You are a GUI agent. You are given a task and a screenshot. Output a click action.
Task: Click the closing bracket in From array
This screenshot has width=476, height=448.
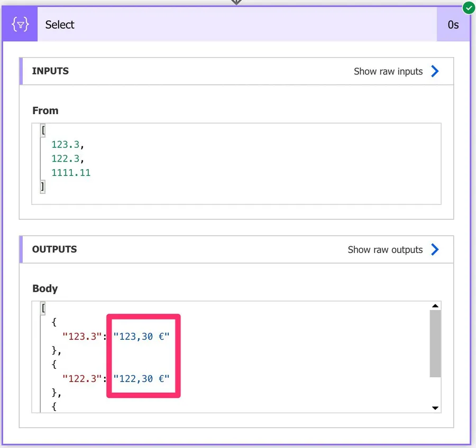tap(43, 186)
